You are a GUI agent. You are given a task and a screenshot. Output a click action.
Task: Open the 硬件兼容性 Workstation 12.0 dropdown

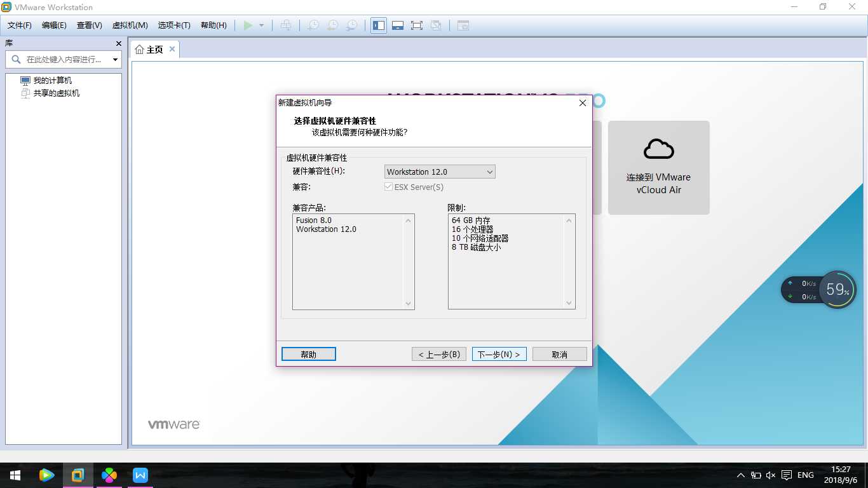click(440, 172)
